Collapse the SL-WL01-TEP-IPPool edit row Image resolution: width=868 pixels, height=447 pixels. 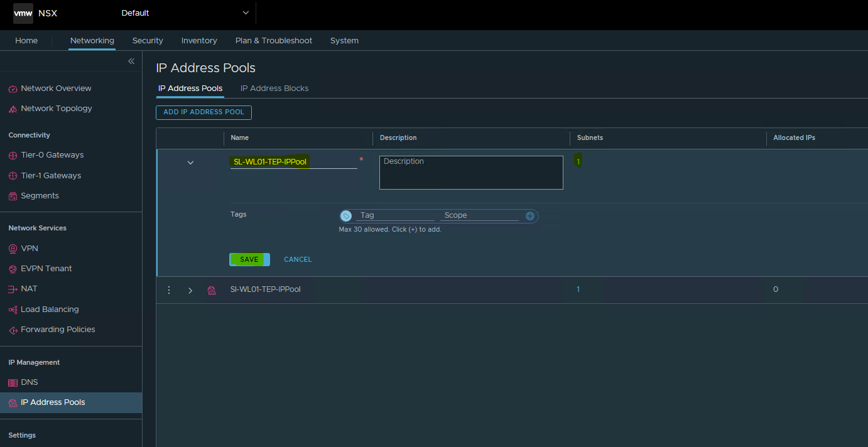click(x=190, y=163)
